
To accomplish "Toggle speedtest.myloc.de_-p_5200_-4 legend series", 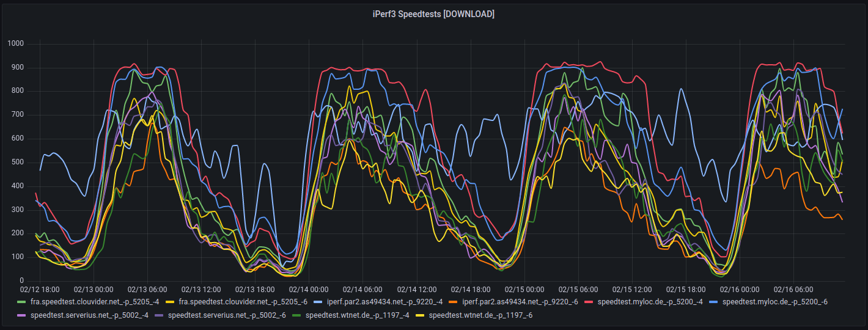I will (650, 302).
